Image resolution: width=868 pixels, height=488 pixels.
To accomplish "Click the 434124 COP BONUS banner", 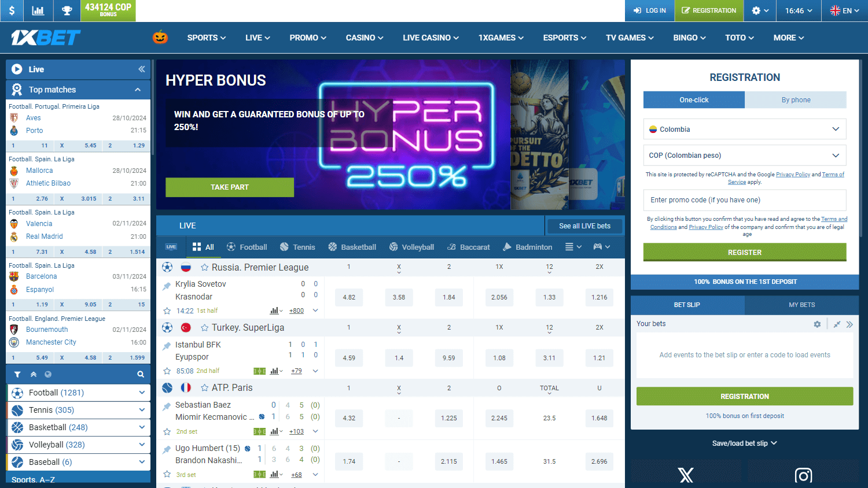I will pos(108,10).
